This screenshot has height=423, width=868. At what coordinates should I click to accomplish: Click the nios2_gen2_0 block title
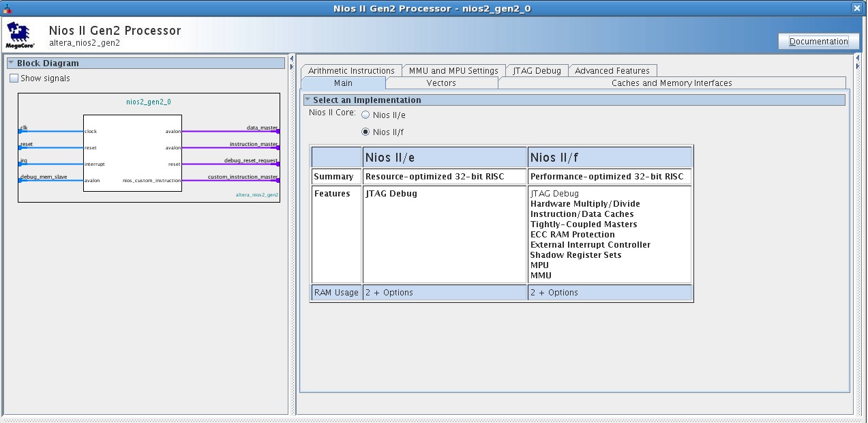pyautogui.click(x=149, y=102)
